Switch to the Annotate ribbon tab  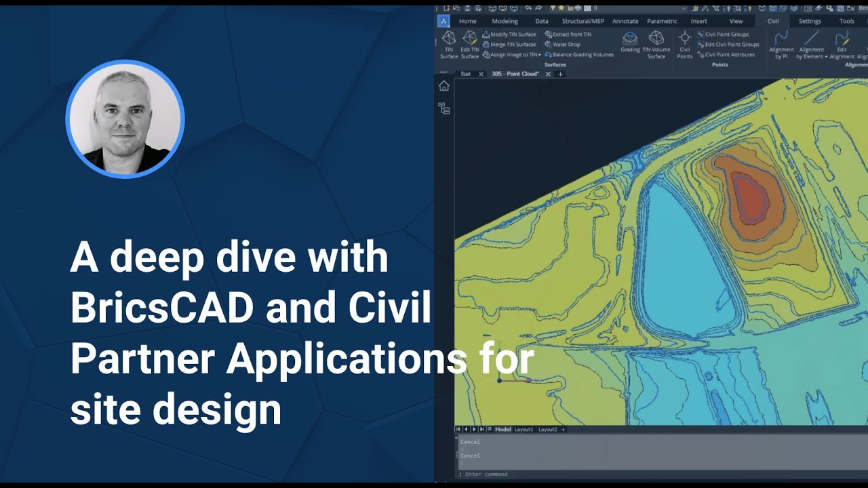point(625,21)
